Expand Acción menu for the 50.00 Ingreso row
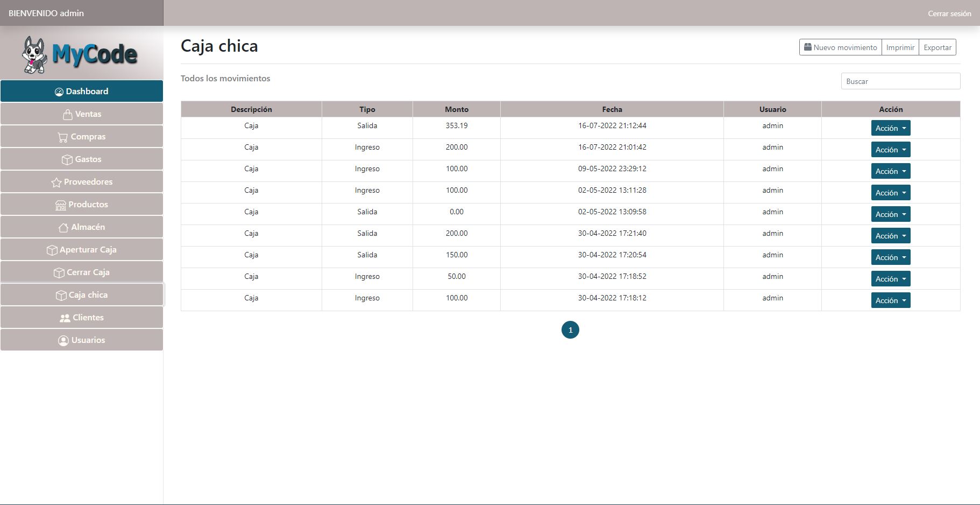Image resolution: width=980 pixels, height=505 pixels. (x=890, y=279)
